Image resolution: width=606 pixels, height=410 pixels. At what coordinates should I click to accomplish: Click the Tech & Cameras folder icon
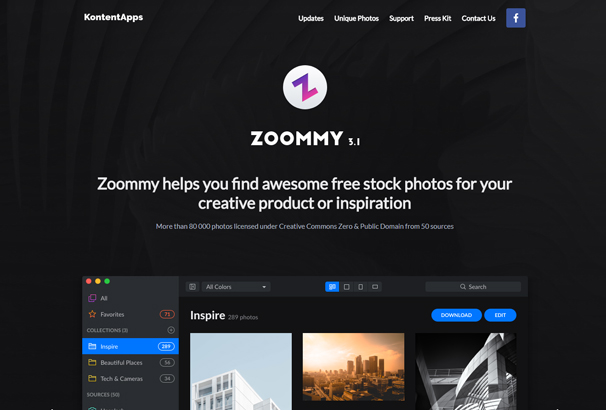92,378
